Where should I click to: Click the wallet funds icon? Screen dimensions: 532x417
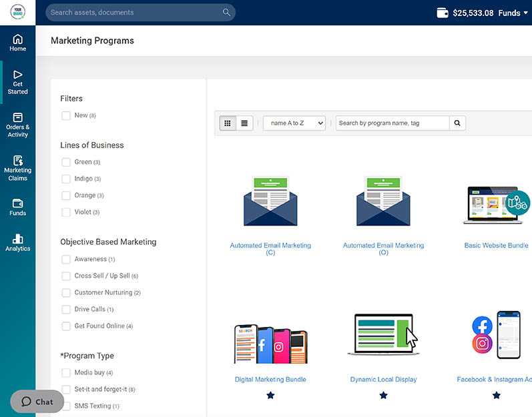point(442,13)
